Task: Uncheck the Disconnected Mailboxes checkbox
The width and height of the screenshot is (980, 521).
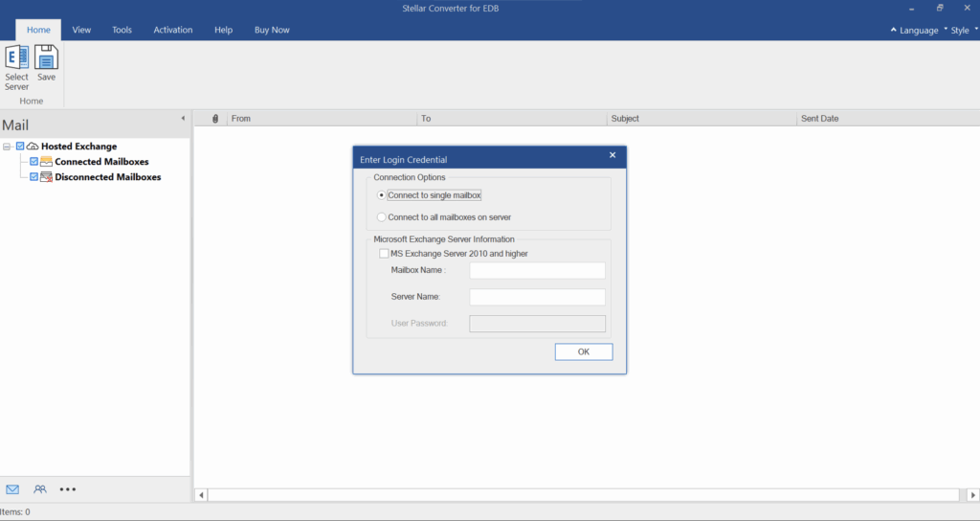Action: [33, 177]
